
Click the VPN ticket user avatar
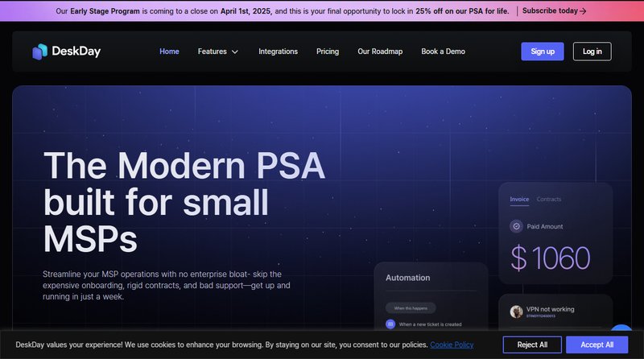(516, 312)
